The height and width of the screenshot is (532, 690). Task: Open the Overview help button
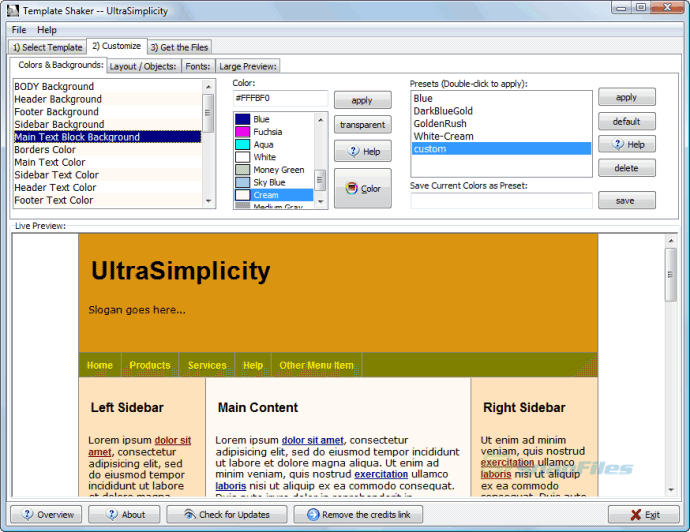click(x=46, y=514)
